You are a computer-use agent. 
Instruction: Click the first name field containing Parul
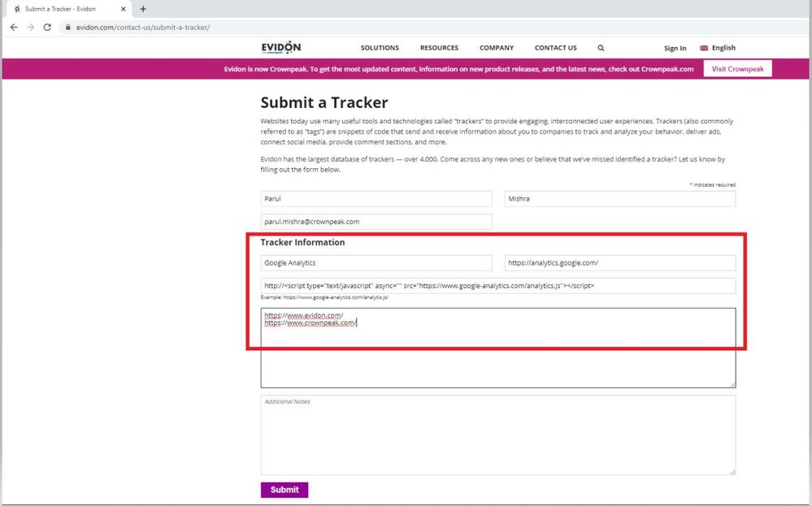[376, 199]
